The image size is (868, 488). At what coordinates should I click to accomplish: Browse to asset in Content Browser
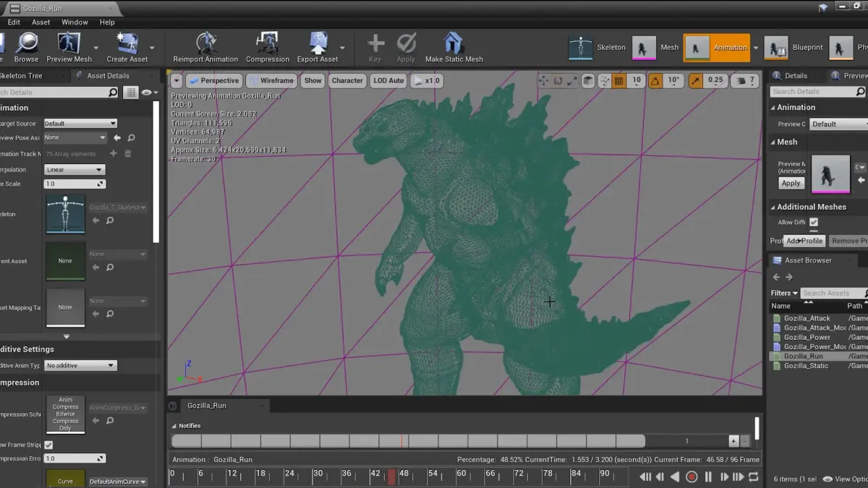26,43
